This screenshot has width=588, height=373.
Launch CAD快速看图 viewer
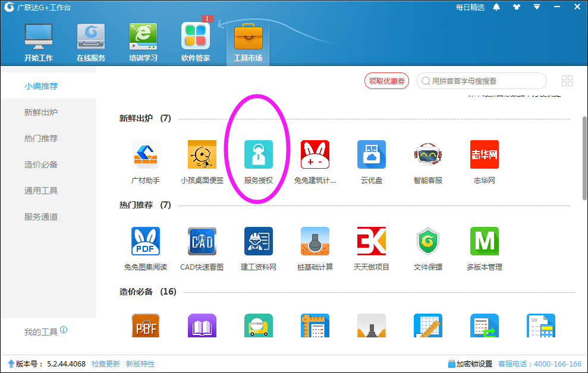click(202, 241)
